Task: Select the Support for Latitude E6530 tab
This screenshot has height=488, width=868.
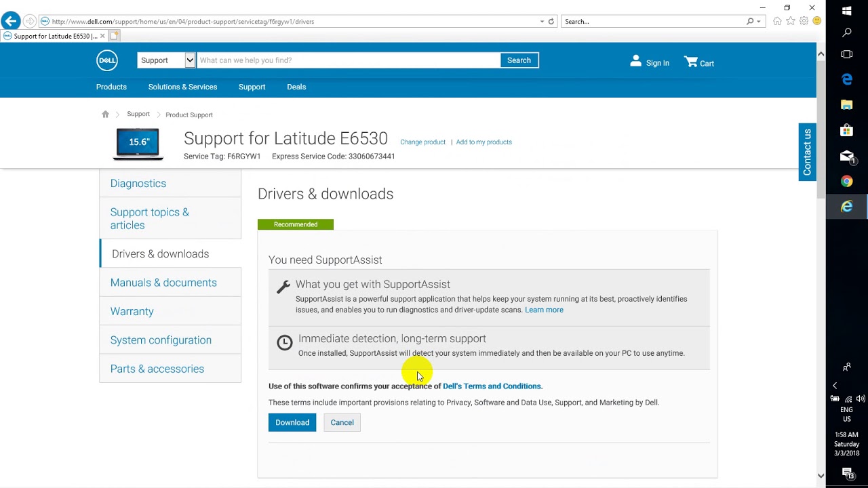Action: point(54,36)
